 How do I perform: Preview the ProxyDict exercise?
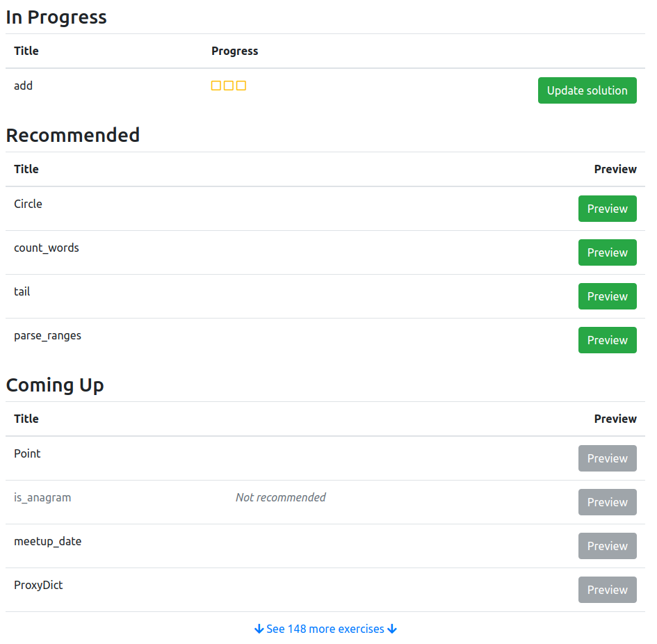pyautogui.click(x=607, y=590)
